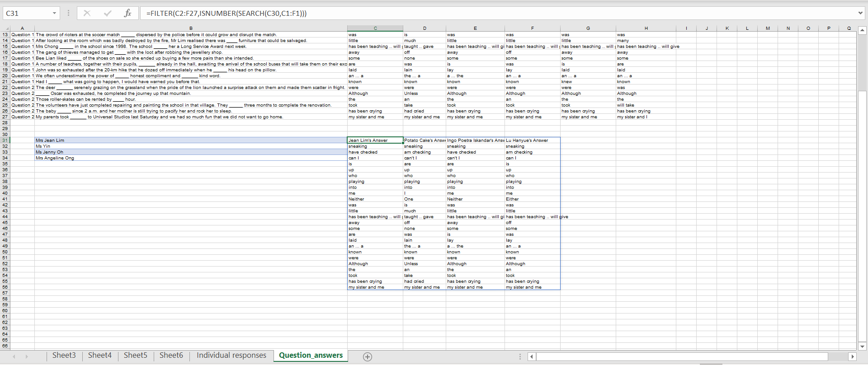Select the cell containing "knew"

(588, 82)
